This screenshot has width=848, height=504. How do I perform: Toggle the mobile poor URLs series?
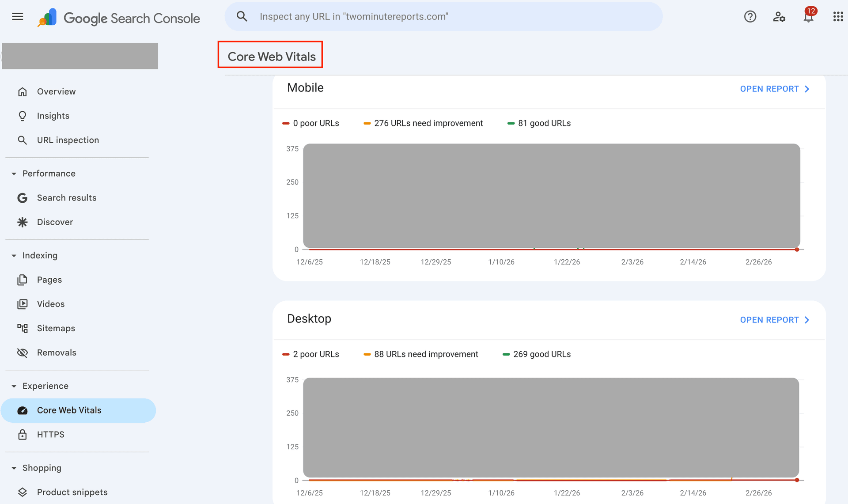pyautogui.click(x=311, y=123)
